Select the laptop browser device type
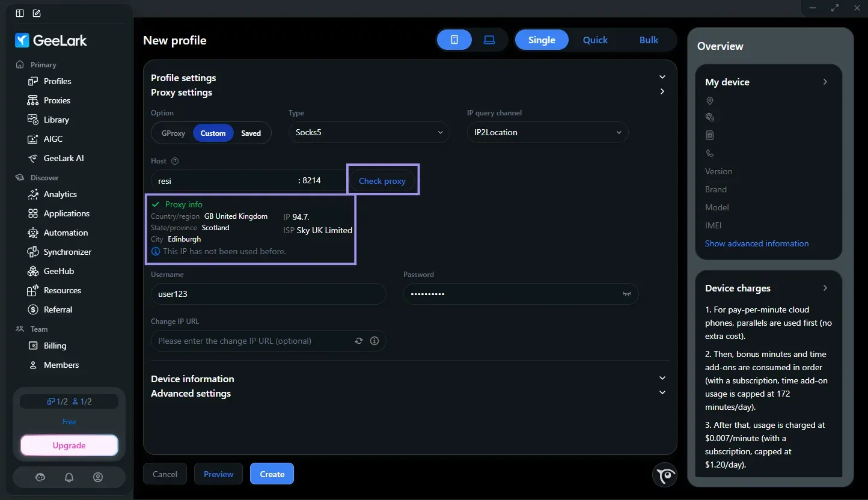868x500 pixels. [489, 40]
